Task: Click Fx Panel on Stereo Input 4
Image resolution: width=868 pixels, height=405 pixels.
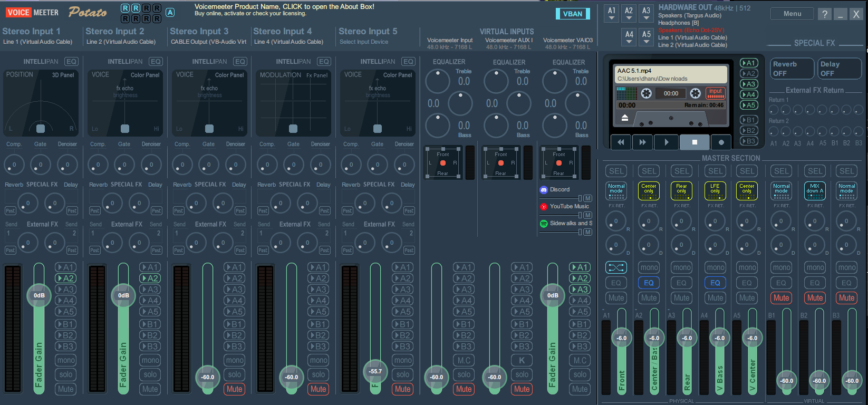Action: point(317,75)
